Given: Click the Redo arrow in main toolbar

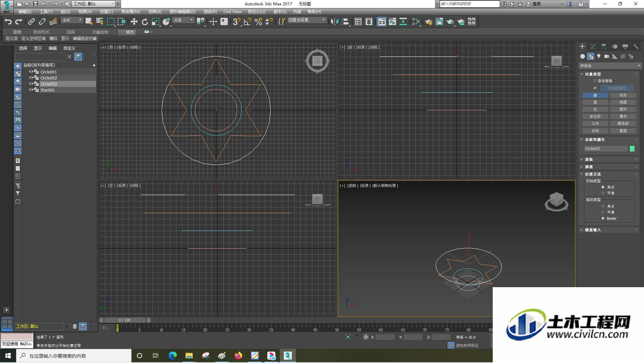Looking at the screenshot, I should click(19, 22).
